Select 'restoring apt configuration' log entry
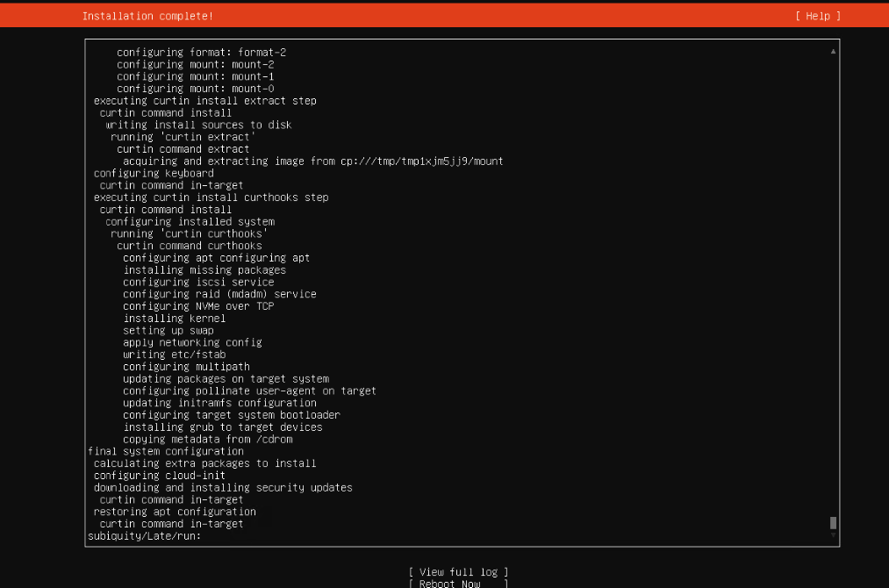This screenshot has width=889, height=588. (175, 512)
